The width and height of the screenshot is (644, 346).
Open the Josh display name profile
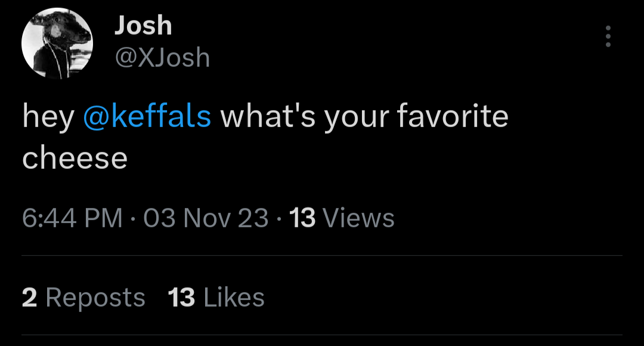[x=143, y=26]
